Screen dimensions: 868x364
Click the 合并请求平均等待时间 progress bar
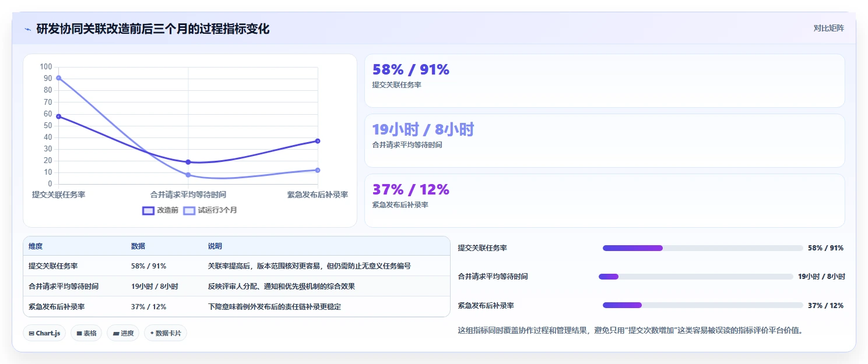coord(696,277)
